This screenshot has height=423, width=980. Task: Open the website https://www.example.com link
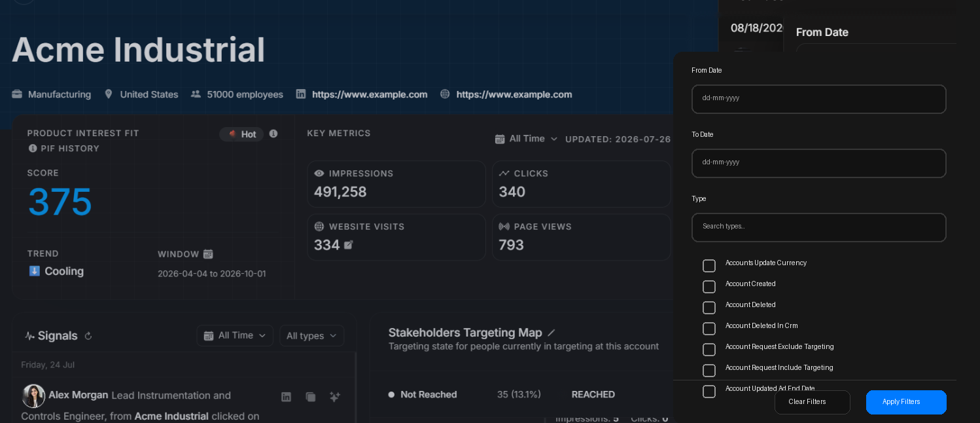point(514,94)
